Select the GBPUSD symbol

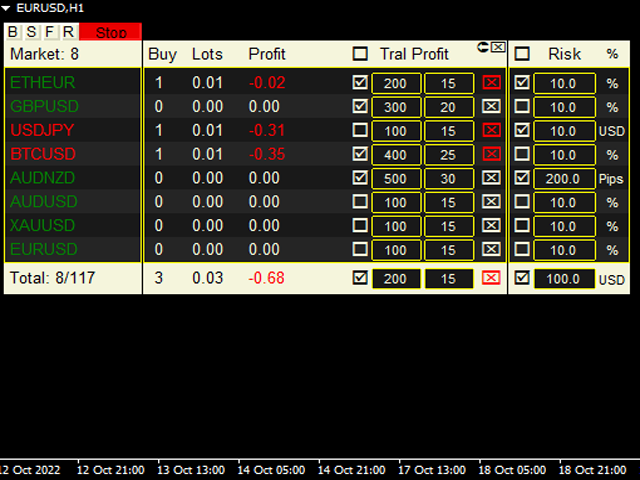click(x=44, y=107)
